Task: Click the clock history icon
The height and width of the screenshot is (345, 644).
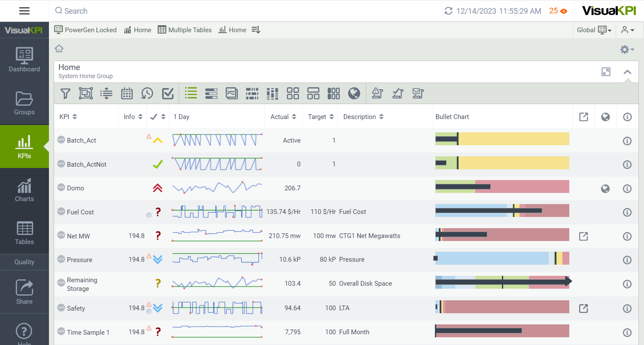Action: (147, 93)
